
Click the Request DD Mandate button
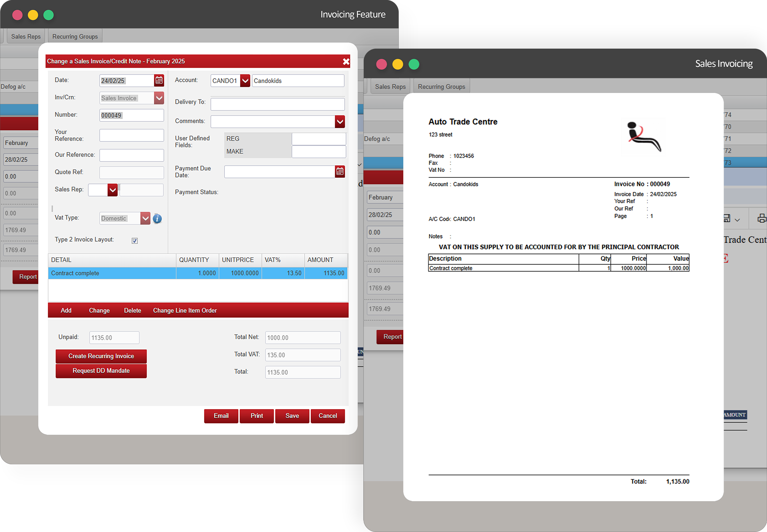(x=101, y=371)
